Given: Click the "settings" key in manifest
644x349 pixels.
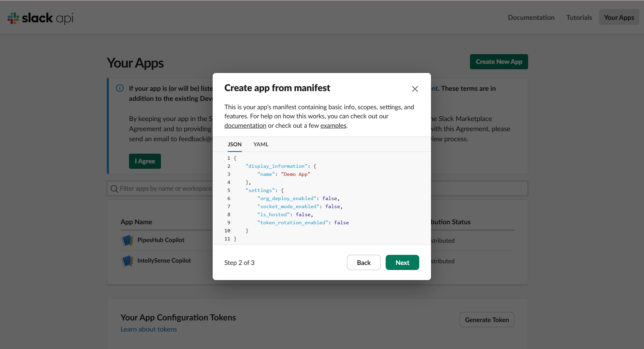Looking at the screenshot, I should click(x=260, y=190).
